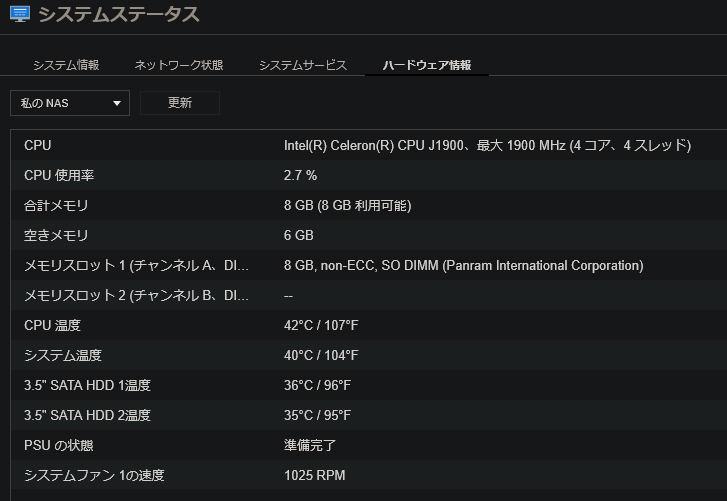This screenshot has width=727, height=501.
Task: Click the 35°C / 95°F value
Action: pos(317,415)
